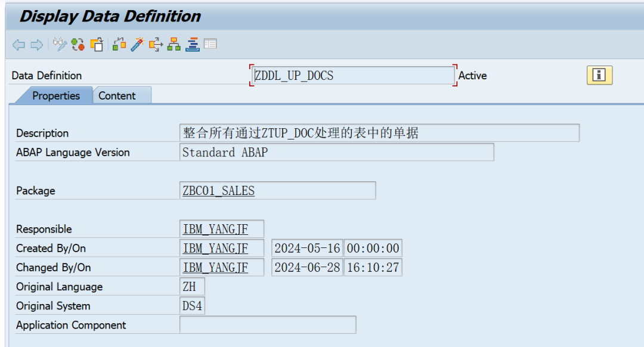Click the Display Data Definition title
The image size is (644, 347).
110,17
